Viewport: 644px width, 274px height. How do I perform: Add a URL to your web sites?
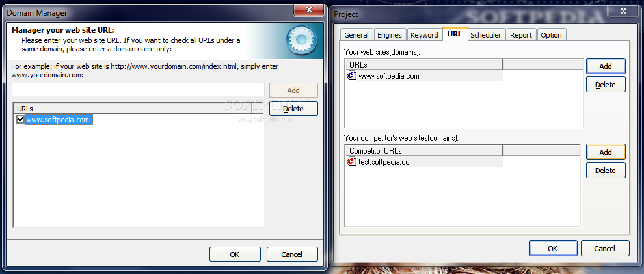click(606, 66)
